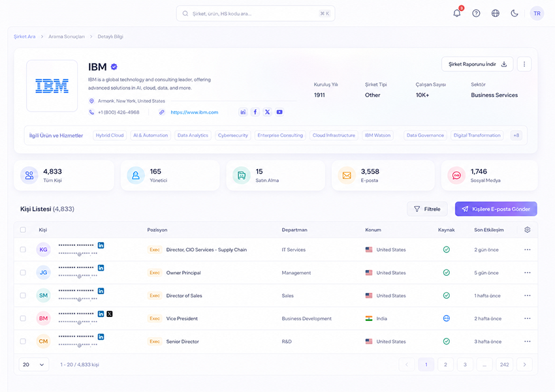Image resolution: width=555 pixels, height=392 pixels.
Task: Open the company three-dot options menu
Action: [524, 65]
